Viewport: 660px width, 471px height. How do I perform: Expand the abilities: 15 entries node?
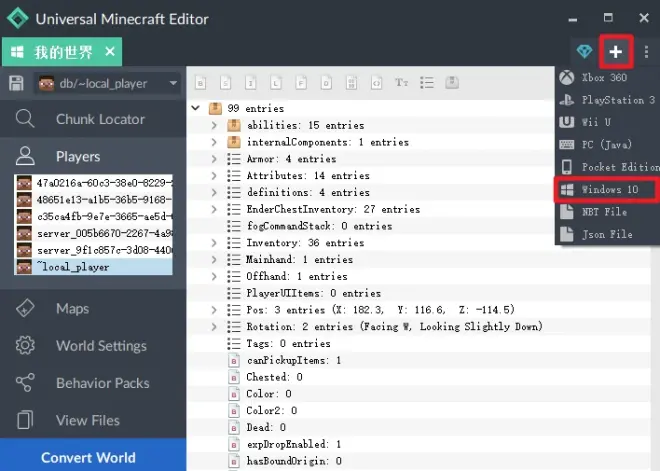214,125
